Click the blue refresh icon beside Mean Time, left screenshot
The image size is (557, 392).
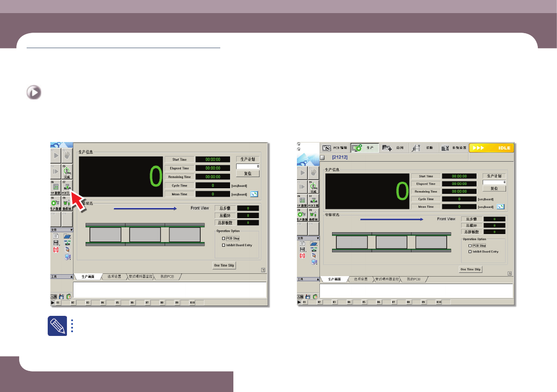254,194
